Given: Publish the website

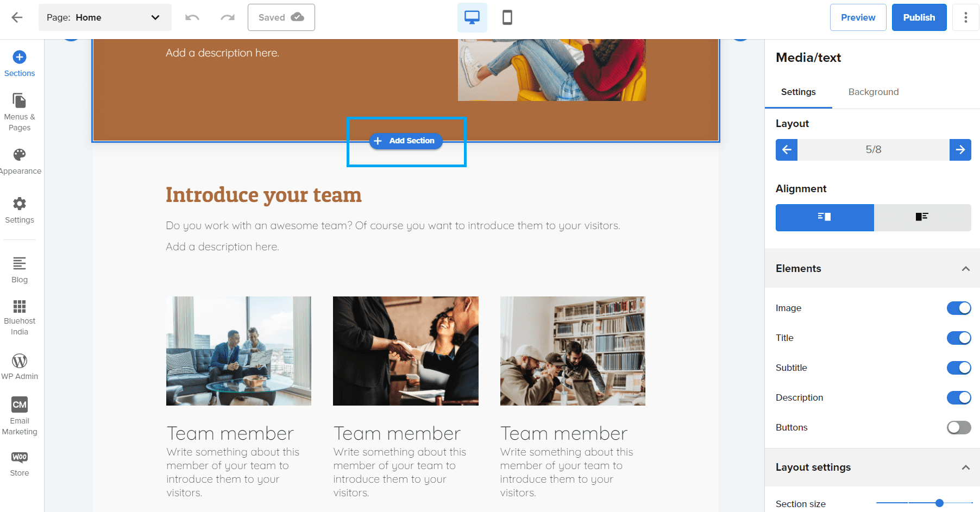Looking at the screenshot, I should (x=919, y=17).
